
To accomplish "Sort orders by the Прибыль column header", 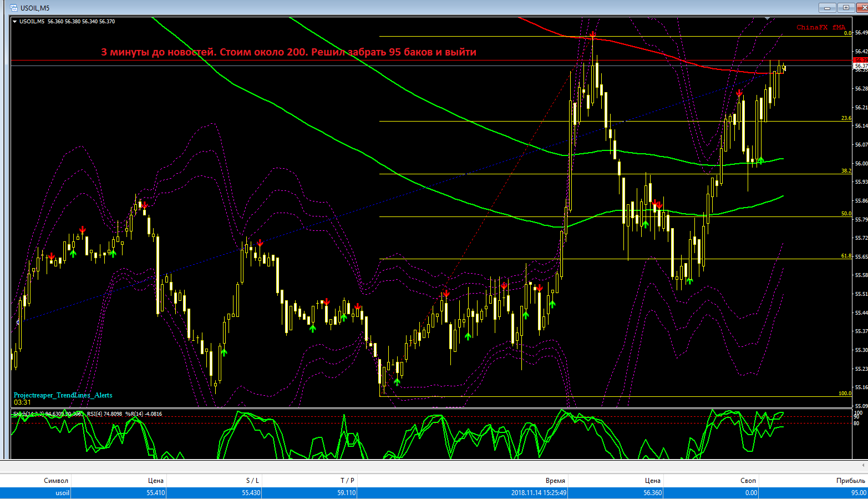I will click(851, 481).
